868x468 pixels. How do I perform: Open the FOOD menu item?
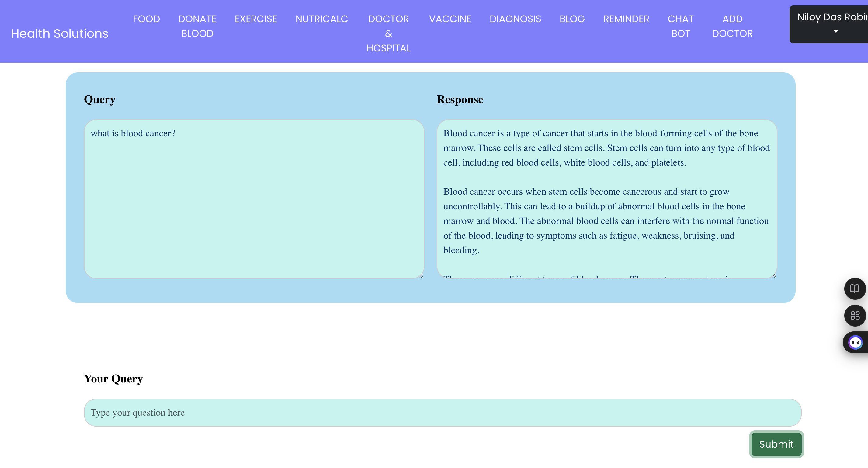pyautogui.click(x=146, y=19)
